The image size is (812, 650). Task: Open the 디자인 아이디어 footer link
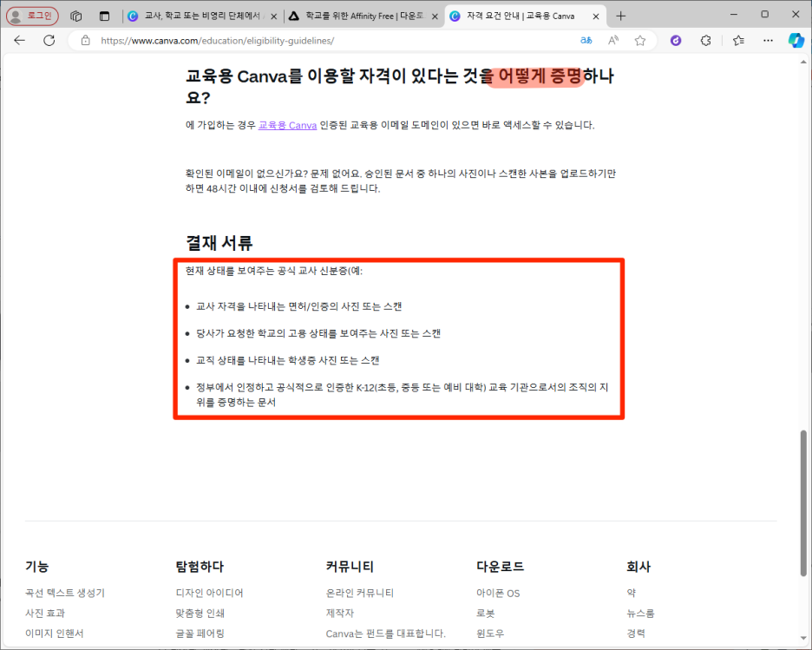pyautogui.click(x=209, y=593)
